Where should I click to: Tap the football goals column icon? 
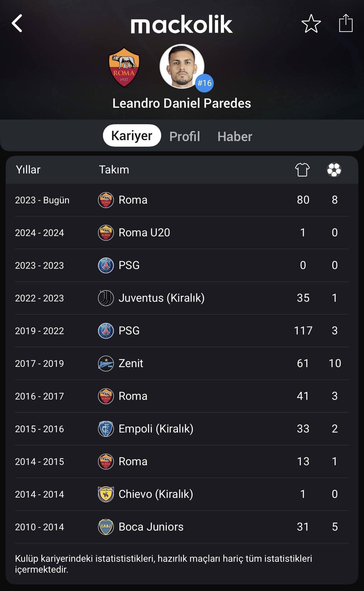click(334, 170)
